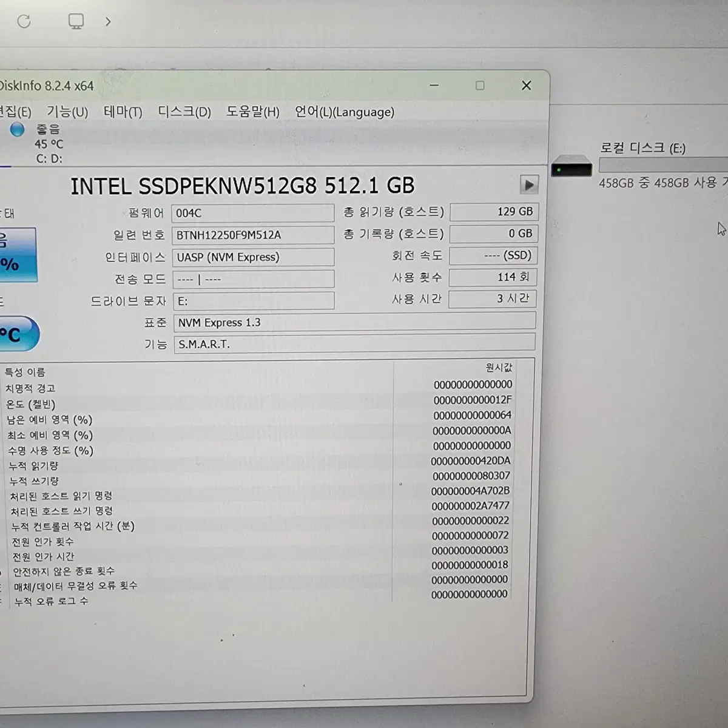Click the refresh icon at top

[x=24, y=22]
